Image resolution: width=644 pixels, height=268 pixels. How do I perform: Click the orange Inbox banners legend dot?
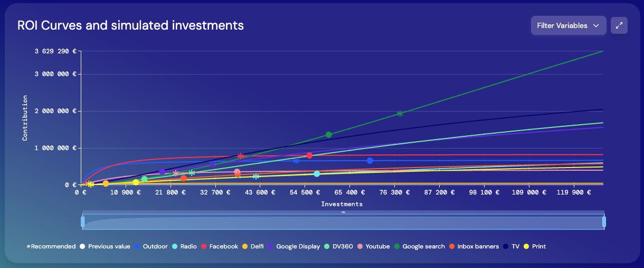click(x=452, y=246)
